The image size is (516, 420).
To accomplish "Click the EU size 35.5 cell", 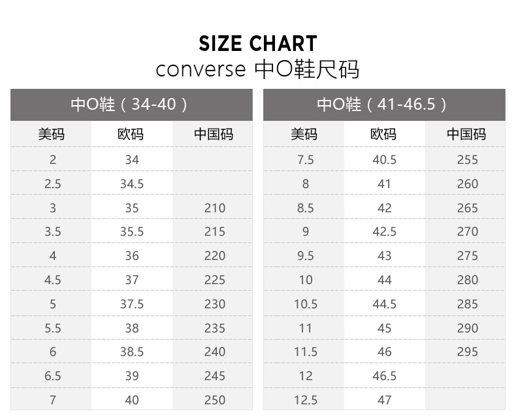I will (132, 232).
